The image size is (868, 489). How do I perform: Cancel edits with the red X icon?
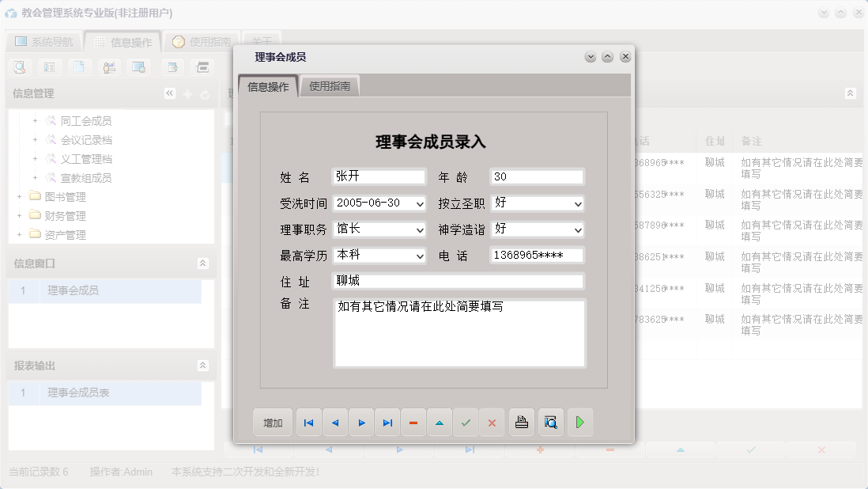click(492, 422)
